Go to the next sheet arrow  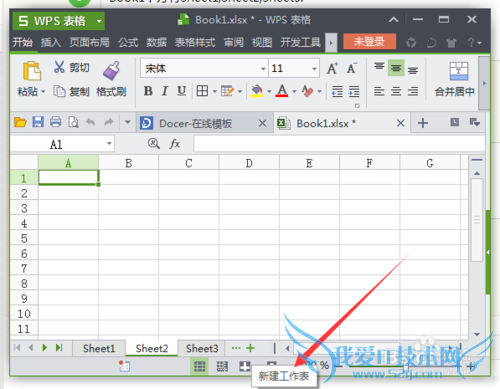click(45, 348)
